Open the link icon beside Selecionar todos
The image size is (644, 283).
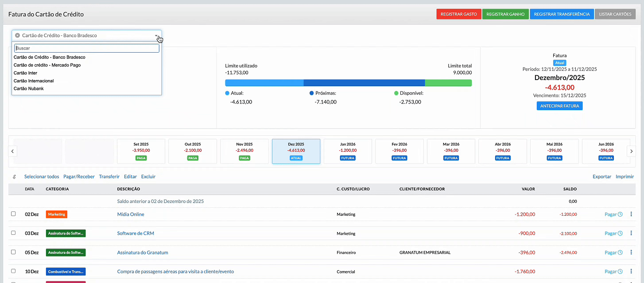[14, 176]
